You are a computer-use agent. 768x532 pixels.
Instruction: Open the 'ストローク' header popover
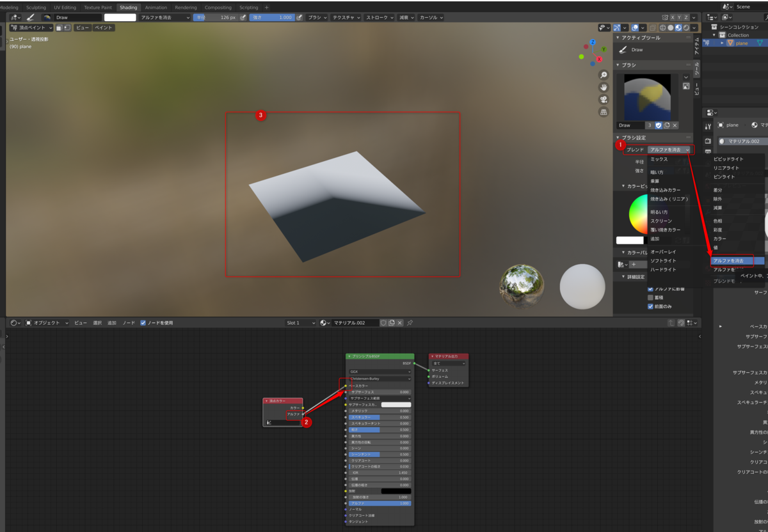pyautogui.click(x=380, y=17)
